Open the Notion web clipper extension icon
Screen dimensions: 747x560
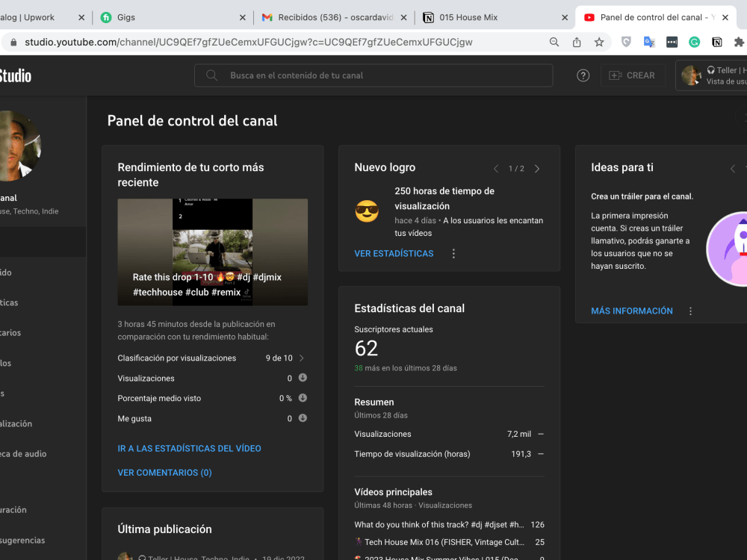coord(717,42)
